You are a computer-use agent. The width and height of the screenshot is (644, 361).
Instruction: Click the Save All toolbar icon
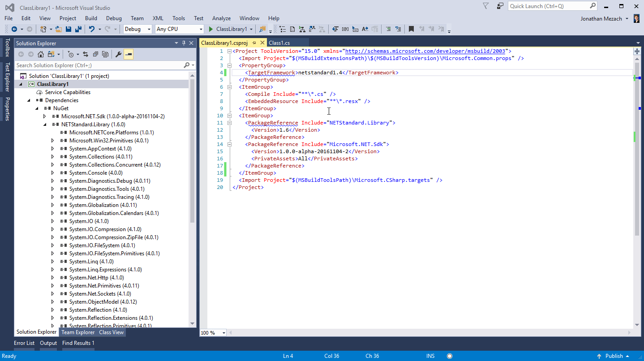(x=78, y=29)
